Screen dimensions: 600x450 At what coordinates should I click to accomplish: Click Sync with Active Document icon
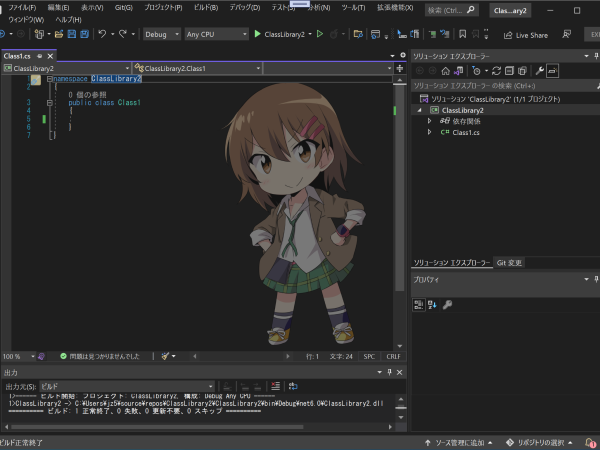(x=497, y=71)
